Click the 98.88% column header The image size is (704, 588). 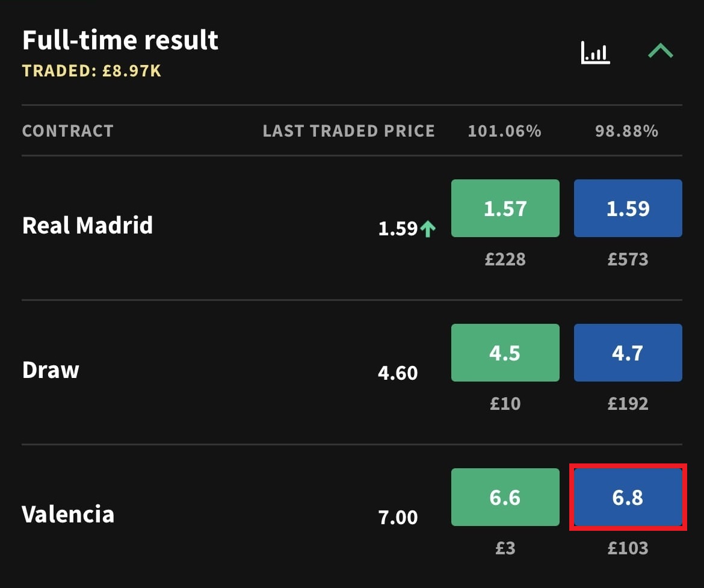627,131
